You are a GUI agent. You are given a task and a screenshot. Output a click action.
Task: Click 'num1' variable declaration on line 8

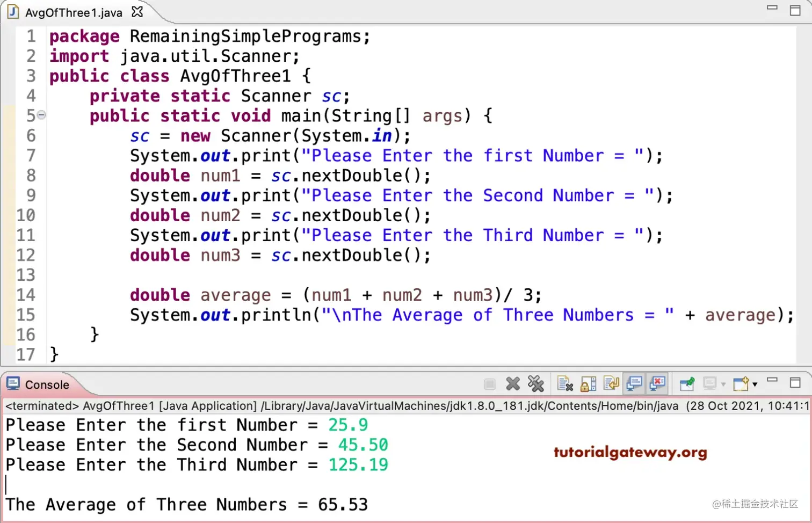[220, 176]
